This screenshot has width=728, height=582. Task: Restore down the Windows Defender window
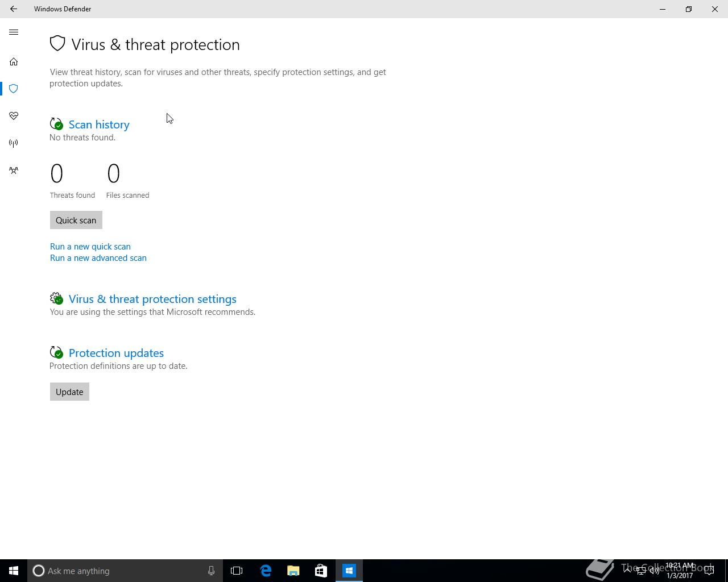689,9
